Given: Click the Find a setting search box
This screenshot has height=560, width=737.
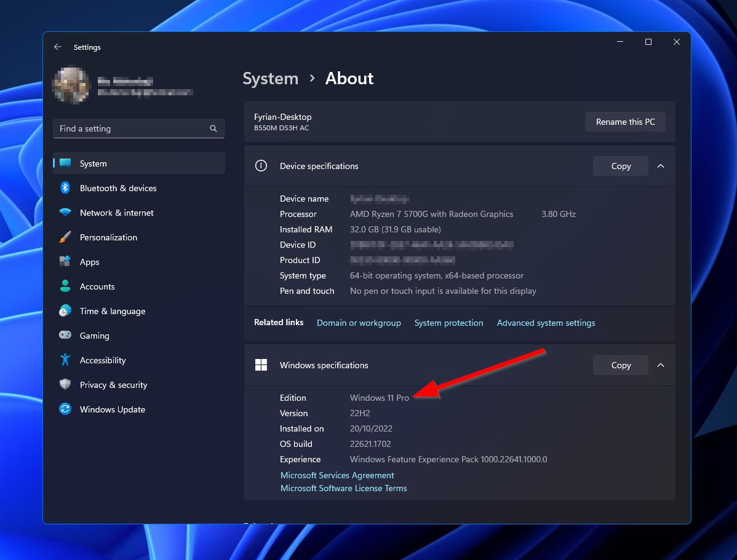Looking at the screenshot, I should [132, 128].
